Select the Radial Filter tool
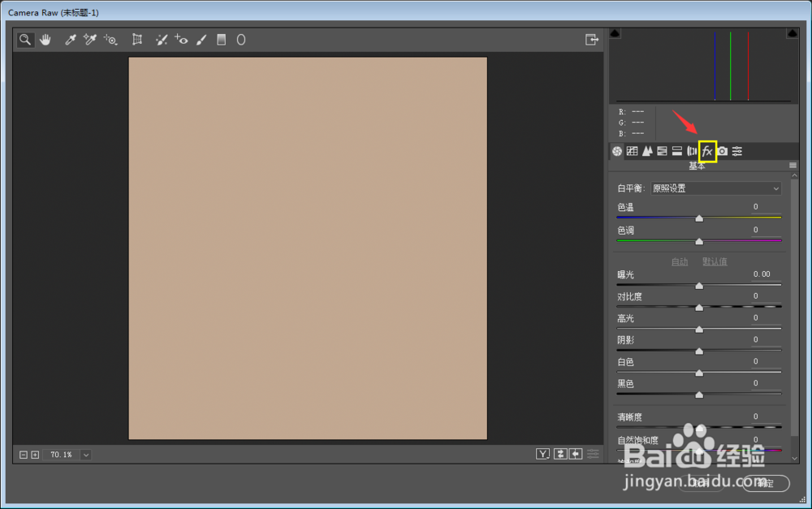This screenshot has height=509, width=812. coord(241,39)
